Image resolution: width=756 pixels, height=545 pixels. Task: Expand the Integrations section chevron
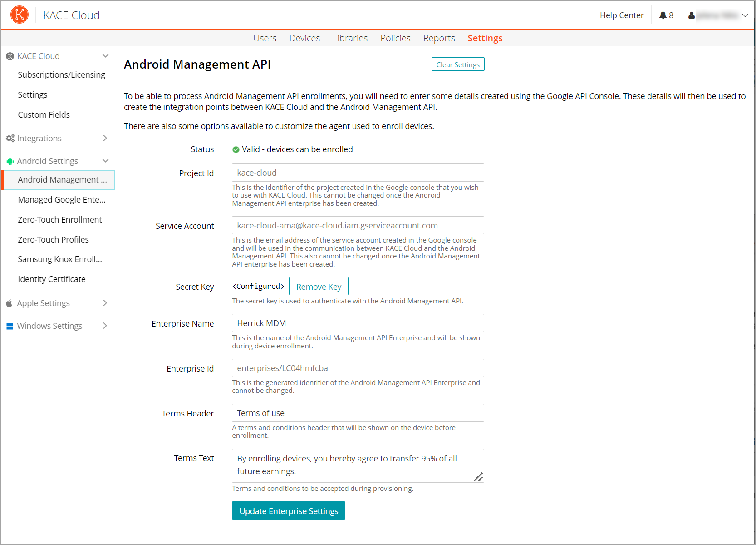tap(105, 138)
